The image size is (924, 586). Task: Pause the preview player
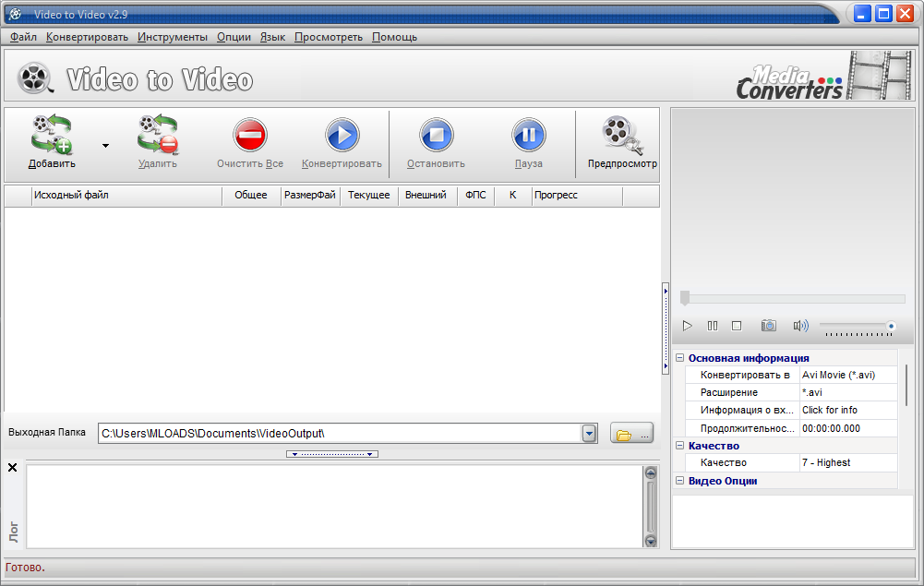pyautogui.click(x=713, y=326)
